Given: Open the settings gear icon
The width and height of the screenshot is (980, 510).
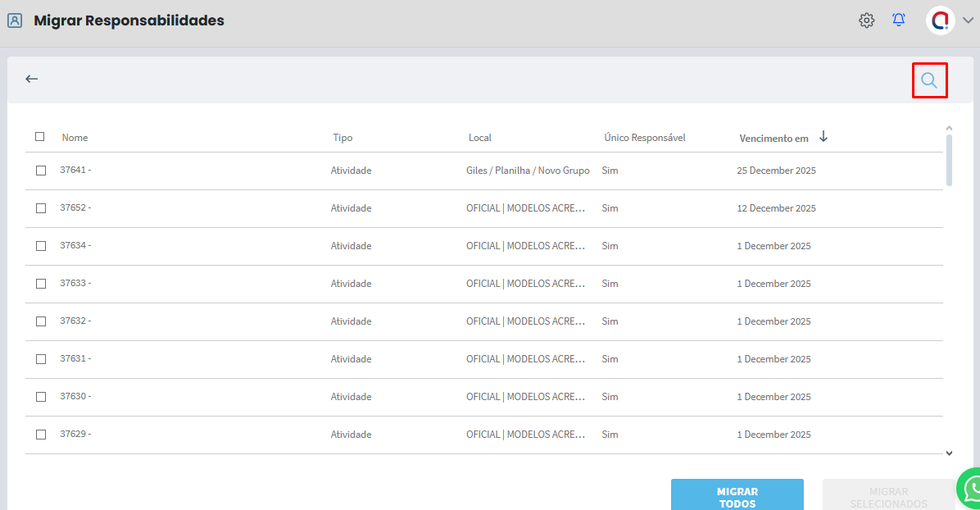Looking at the screenshot, I should point(866,20).
